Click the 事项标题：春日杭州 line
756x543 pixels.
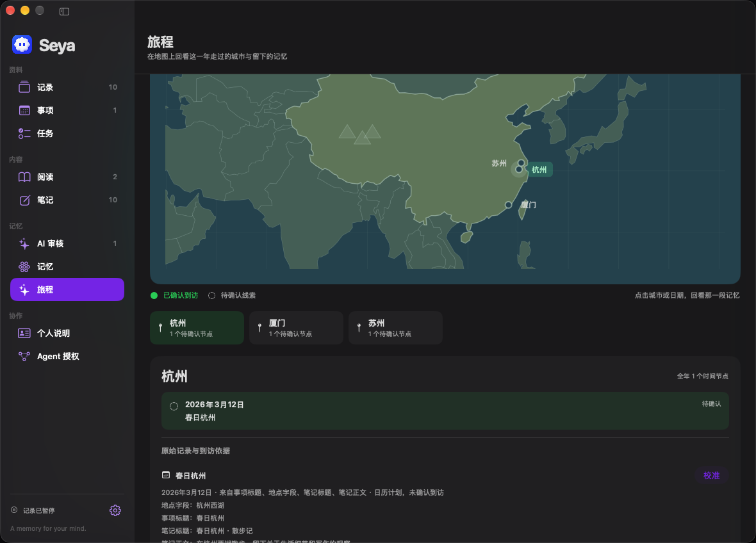point(193,518)
